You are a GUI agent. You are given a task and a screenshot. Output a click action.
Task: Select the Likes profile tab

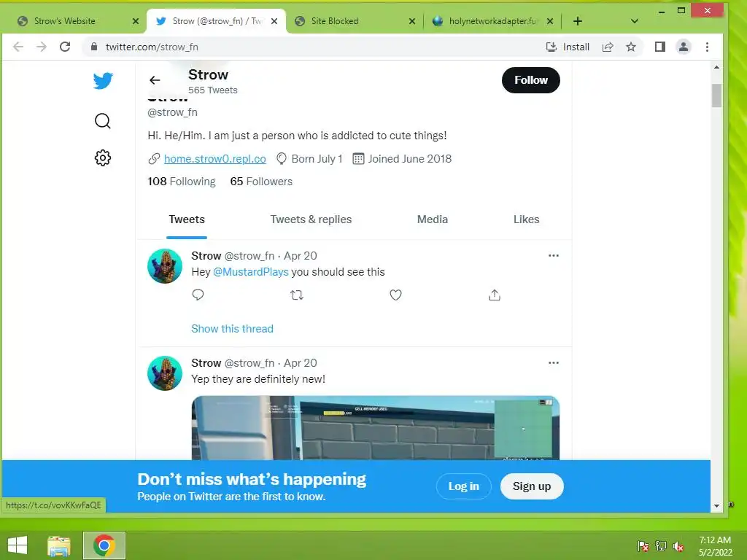[x=526, y=219]
